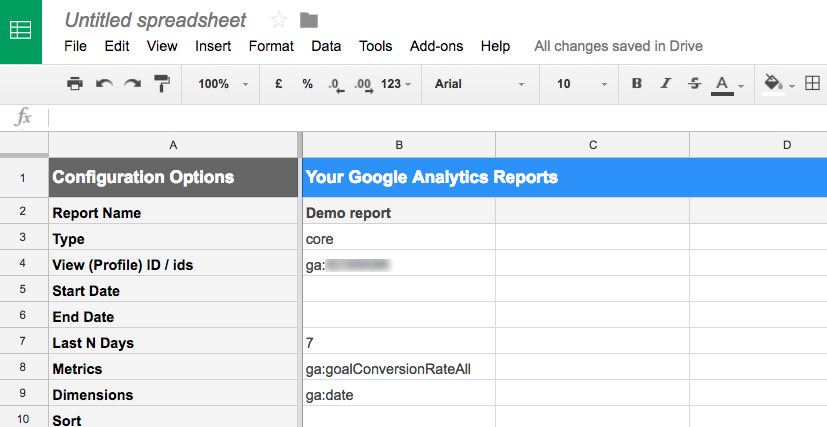The image size is (827, 427).
Task: Click the 'All changes saved in Drive' link
Action: [x=618, y=46]
